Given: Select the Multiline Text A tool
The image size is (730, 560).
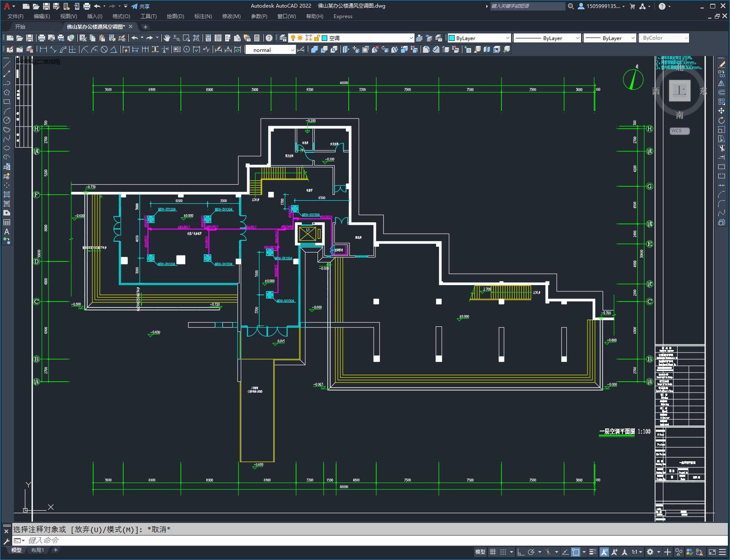Looking at the screenshot, I should pyautogui.click(x=7, y=232).
